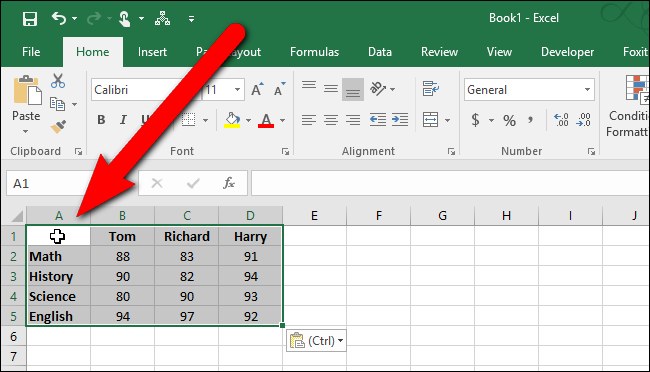
Task: Toggle Italic formatting
Action: [x=123, y=120]
